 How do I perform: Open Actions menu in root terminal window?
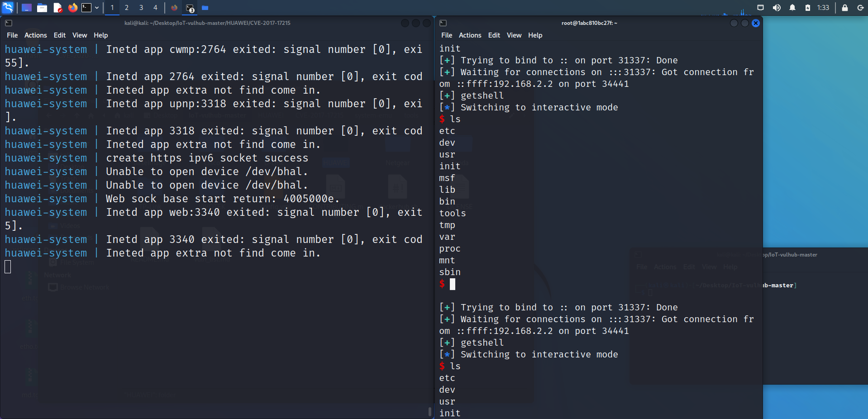pyautogui.click(x=470, y=35)
